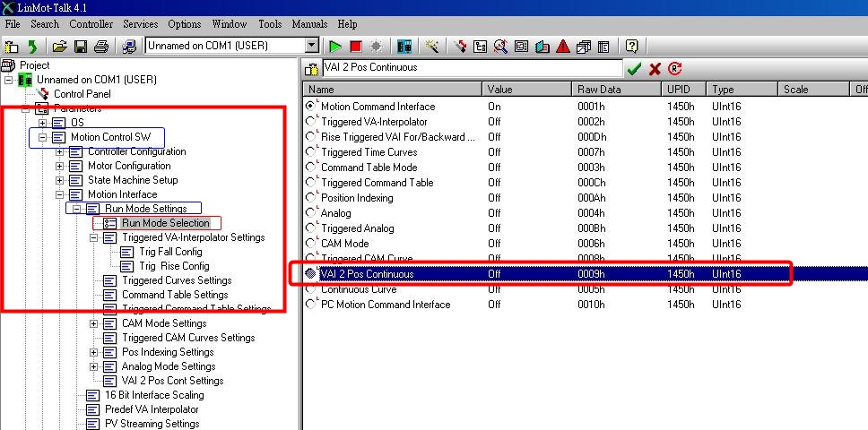Select the Triggered Time Curves radio button
868x430 pixels.
pos(310,150)
